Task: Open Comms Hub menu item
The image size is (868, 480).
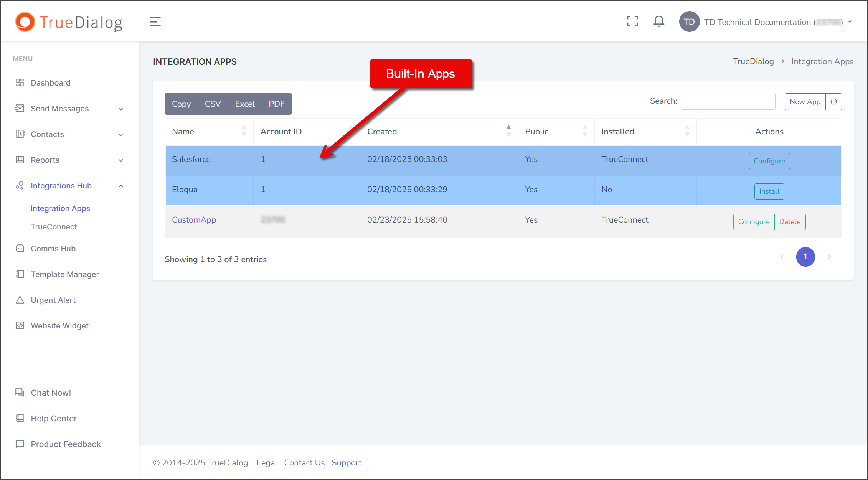Action: click(53, 249)
